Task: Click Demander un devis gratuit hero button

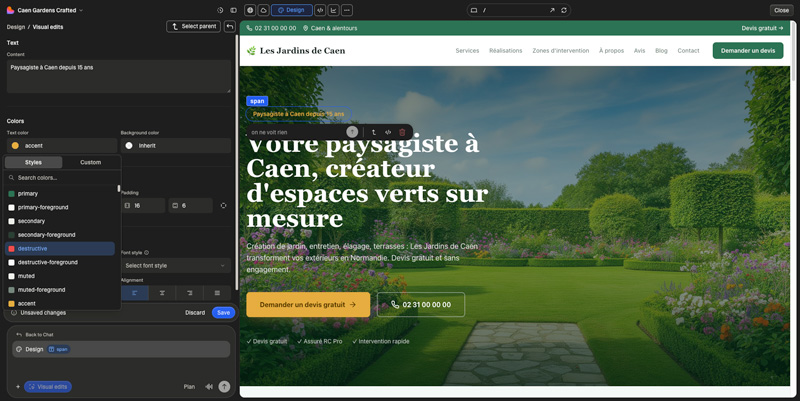Action: click(308, 305)
